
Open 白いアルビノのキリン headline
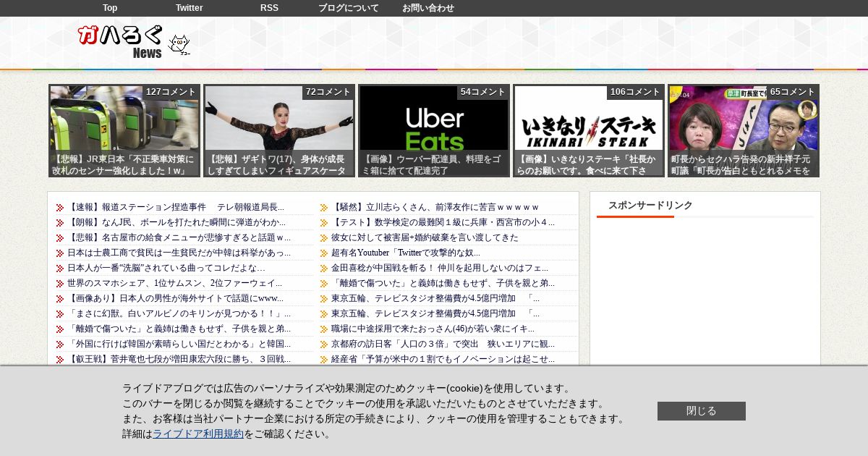pyautogui.click(x=179, y=313)
